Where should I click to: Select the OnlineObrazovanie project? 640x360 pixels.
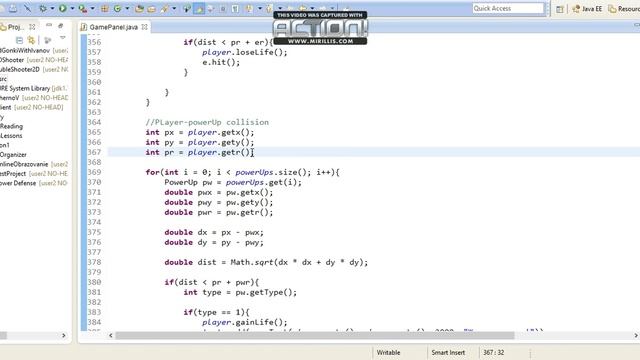click(x=34, y=164)
